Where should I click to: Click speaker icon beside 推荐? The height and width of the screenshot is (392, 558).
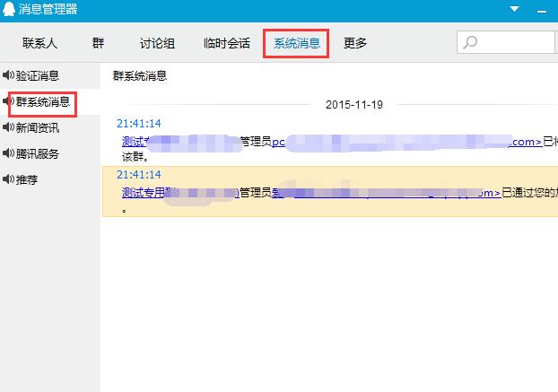[x=8, y=179]
